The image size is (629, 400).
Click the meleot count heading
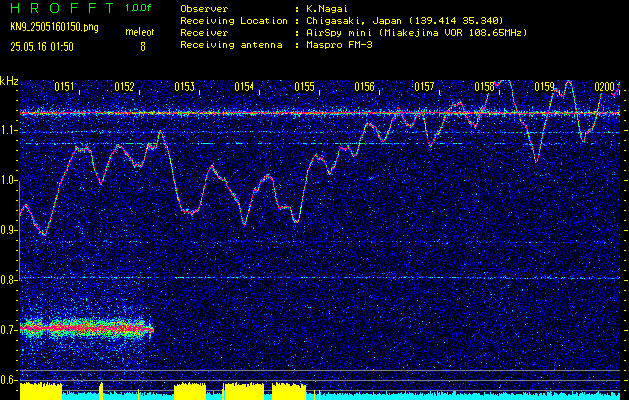tap(140, 32)
